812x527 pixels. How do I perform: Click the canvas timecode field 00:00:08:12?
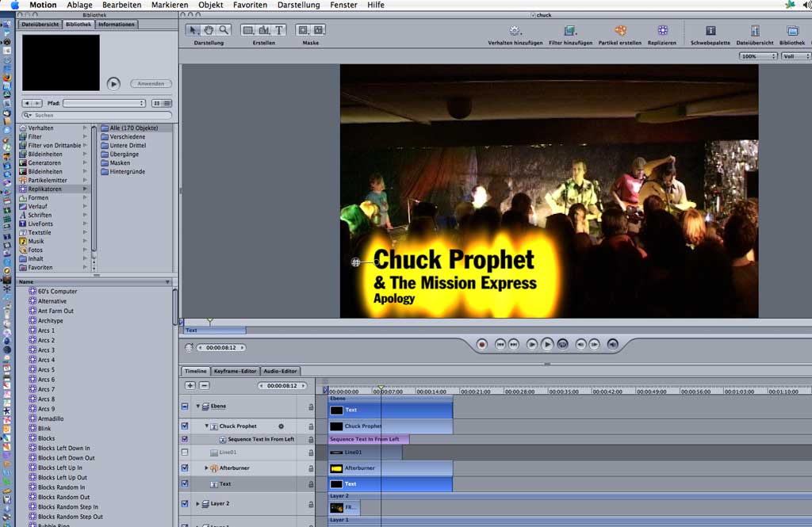[221, 348]
